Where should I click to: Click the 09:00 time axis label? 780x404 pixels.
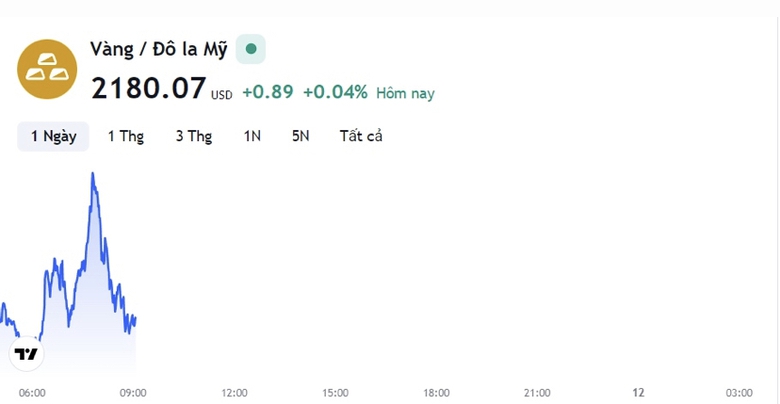(x=133, y=393)
